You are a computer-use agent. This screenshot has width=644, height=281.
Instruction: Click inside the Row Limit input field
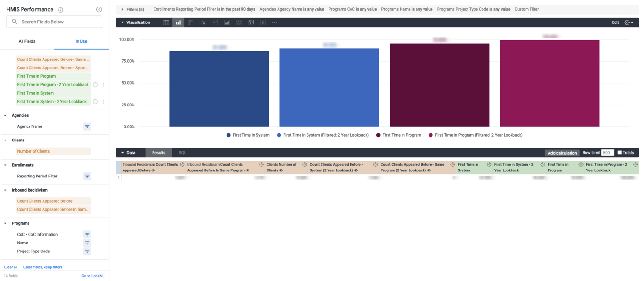click(607, 153)
